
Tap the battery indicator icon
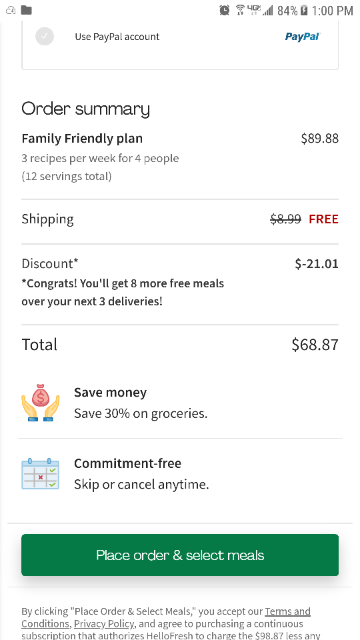coord(304,10)
